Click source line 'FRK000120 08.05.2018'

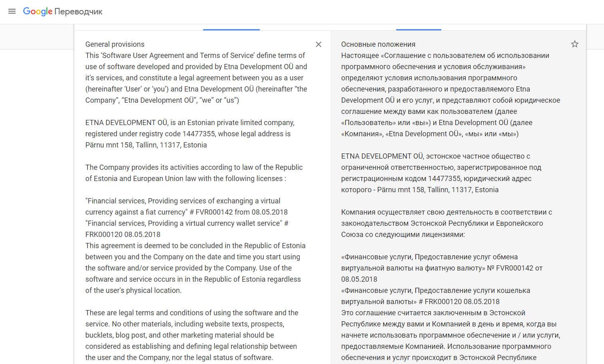(x=123, y=235)
